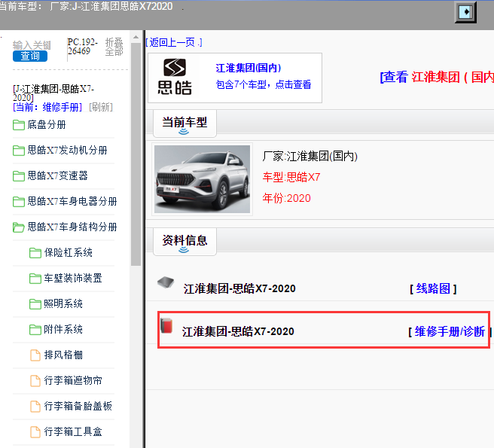Open the 思皓X7变速器 folder icon
494x448 pixels.
click(x=19, y=175)
